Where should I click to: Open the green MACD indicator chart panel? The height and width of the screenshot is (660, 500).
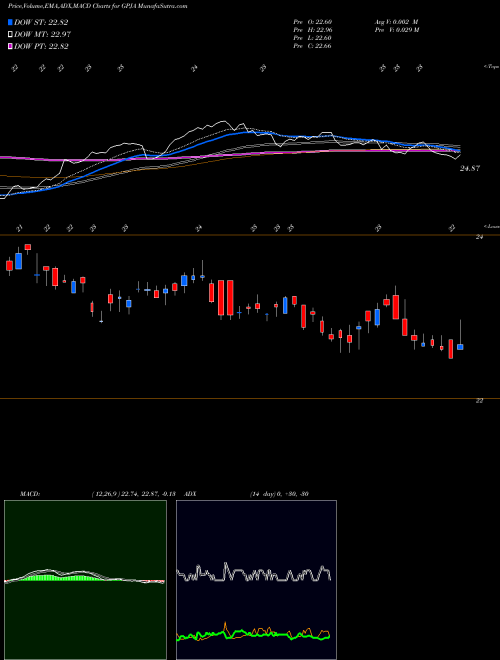pos(85,580)
